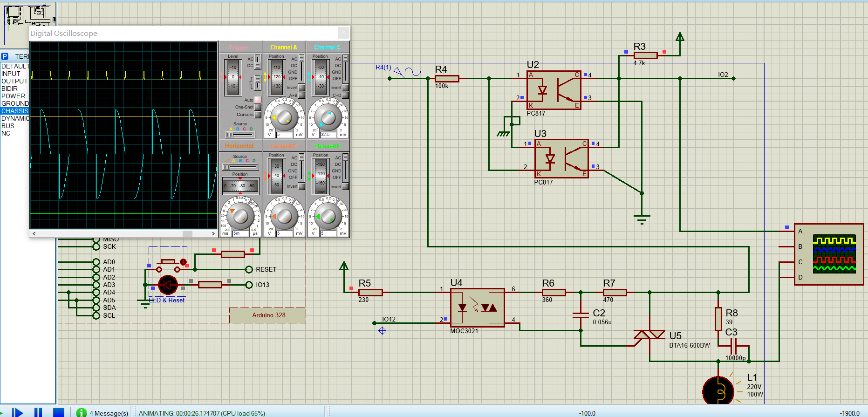Click Channel C scale field showing 32.5

[x=328, y=135]
